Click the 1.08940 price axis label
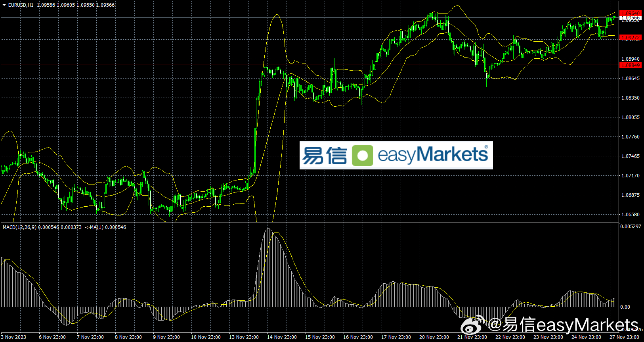Image resolution: width=644 pixels, height=342 pixels. point(630,59)
